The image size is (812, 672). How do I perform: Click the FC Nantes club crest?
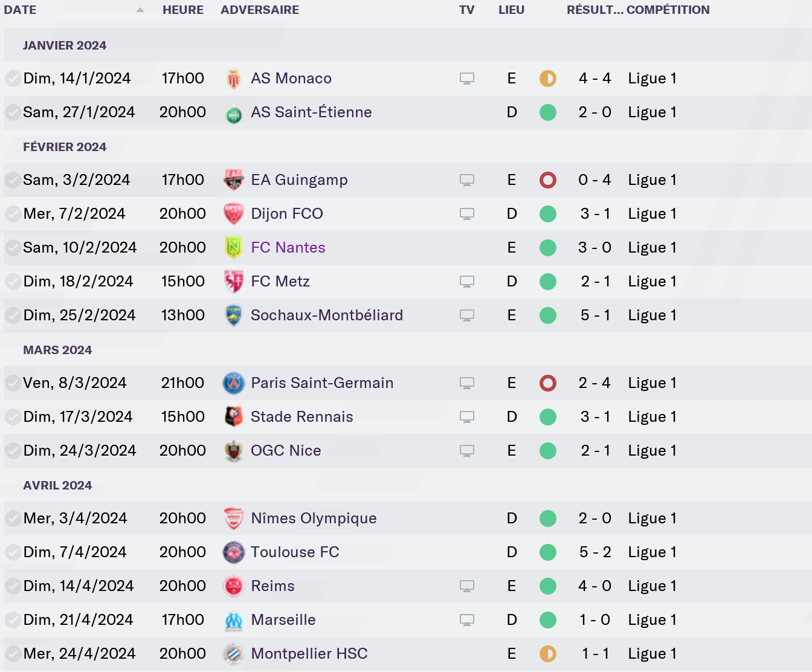pyautogui.click(x=234, y=248)
